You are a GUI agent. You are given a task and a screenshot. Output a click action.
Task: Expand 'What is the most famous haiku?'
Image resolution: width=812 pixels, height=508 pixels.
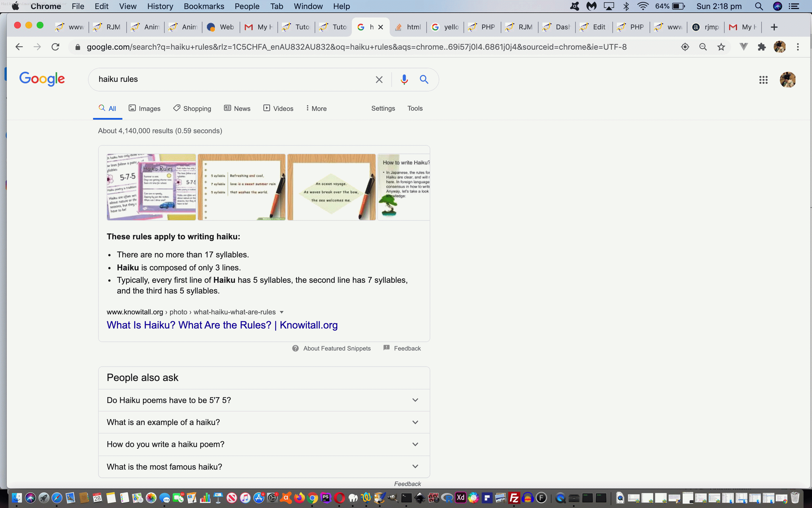[264, 467]
